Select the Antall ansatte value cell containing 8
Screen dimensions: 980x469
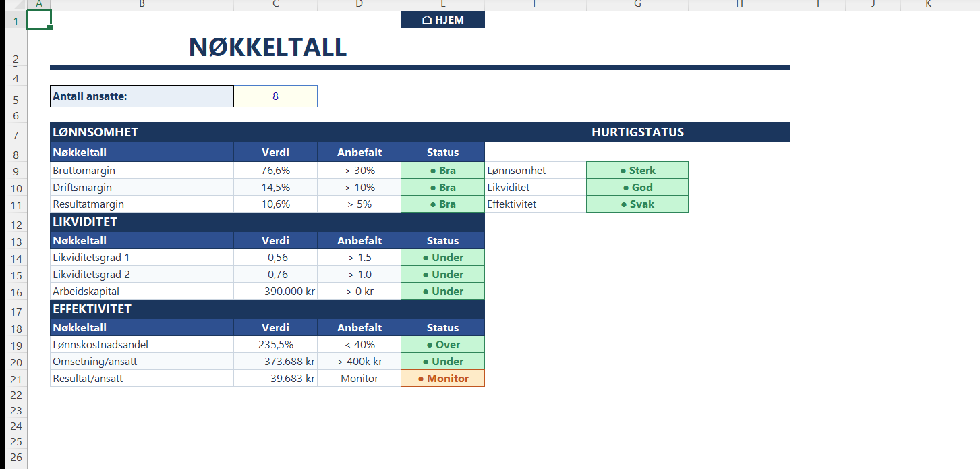point(275,96)
